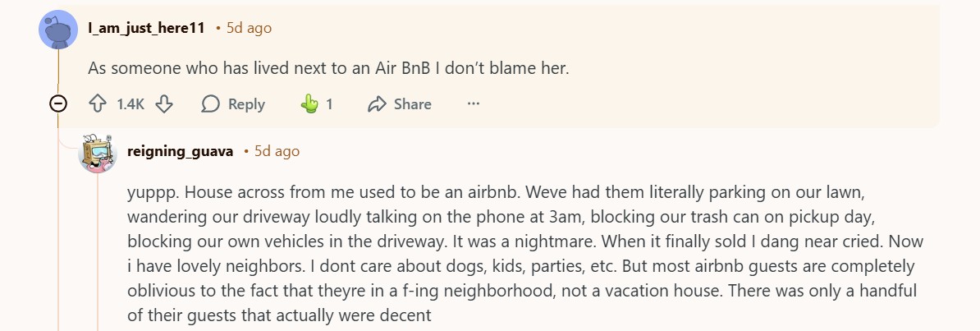The height and width of the screenshot is (331, 980).
Task: Click the green thumbs-up award icon
Action: tap(309, 104)
